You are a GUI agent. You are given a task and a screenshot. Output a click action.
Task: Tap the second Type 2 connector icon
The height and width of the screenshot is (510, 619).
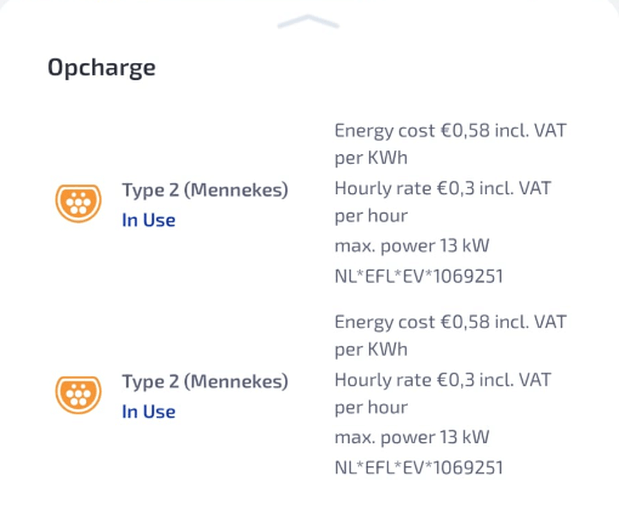coord(78,394)
